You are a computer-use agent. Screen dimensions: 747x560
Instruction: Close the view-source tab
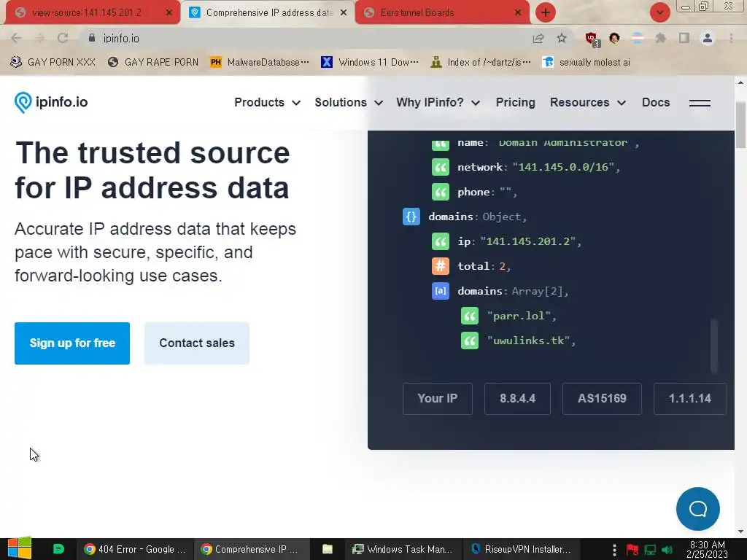[x=169, y=13]
